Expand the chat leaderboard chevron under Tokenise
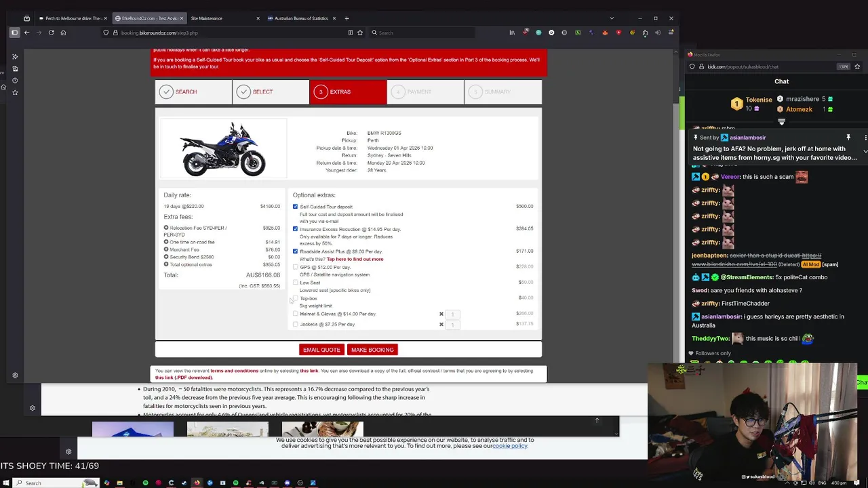The height and width of the screenshot is (488, 868). pyautogui.click(x=781, y=122)
